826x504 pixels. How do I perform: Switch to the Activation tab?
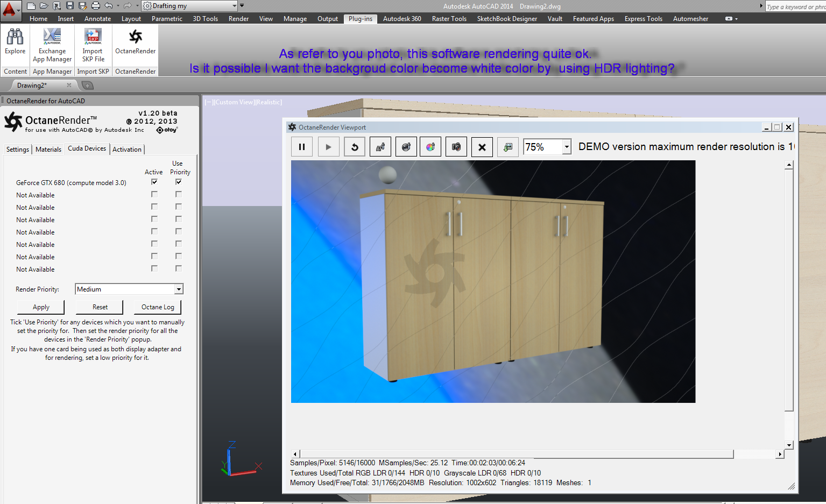pos(127,150)
